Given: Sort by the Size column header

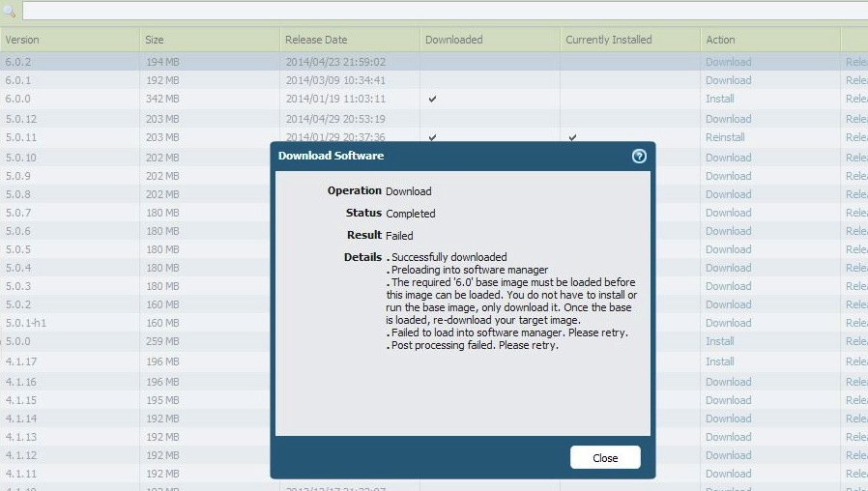Looking at the screenshot, I should coord(155,40).
